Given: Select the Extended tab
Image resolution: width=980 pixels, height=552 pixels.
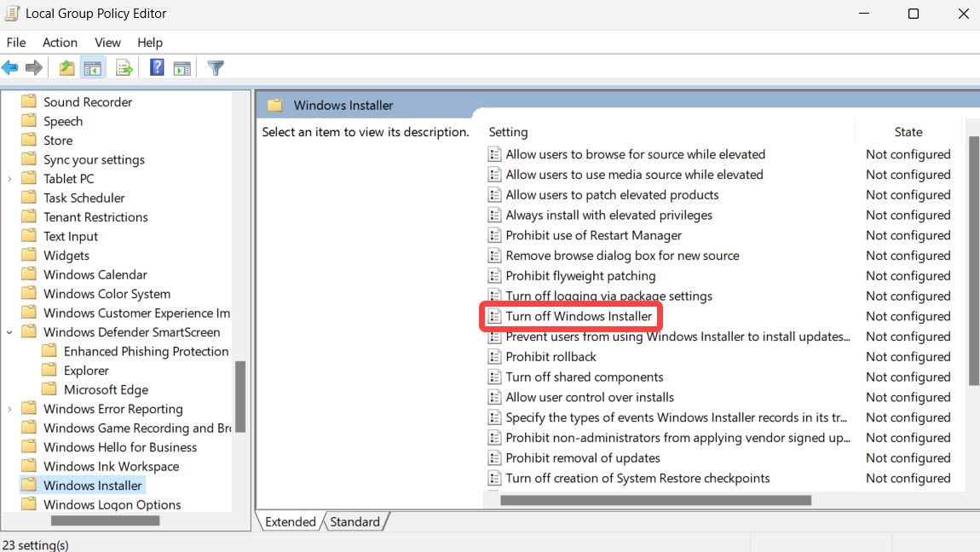Looking at the screenshot, I should 290,521.
